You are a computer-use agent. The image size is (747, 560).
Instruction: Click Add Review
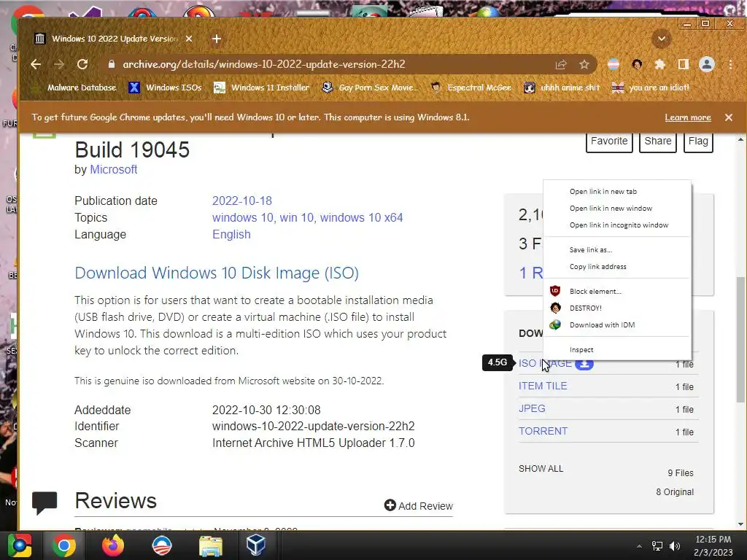point(418,506)
